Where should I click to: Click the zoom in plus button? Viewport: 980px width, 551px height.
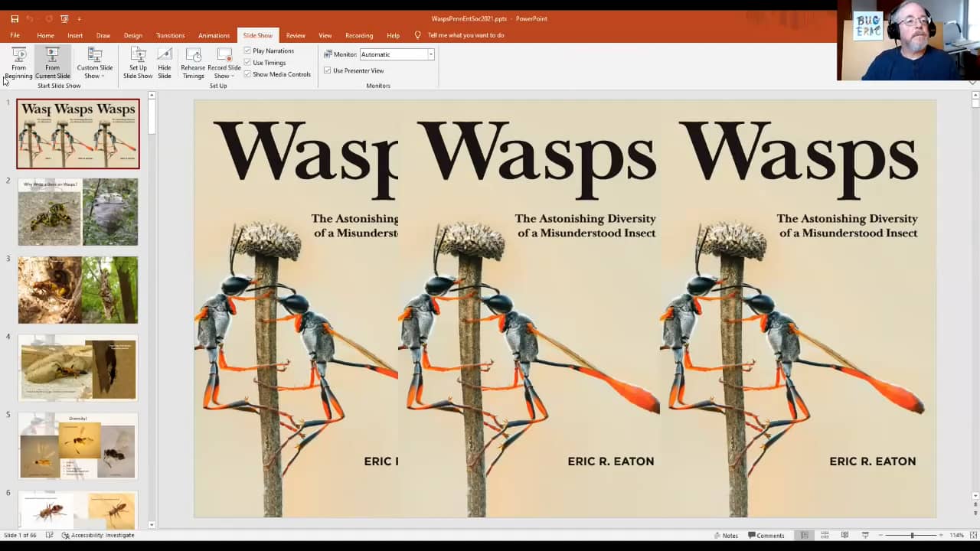coord(939,536)
